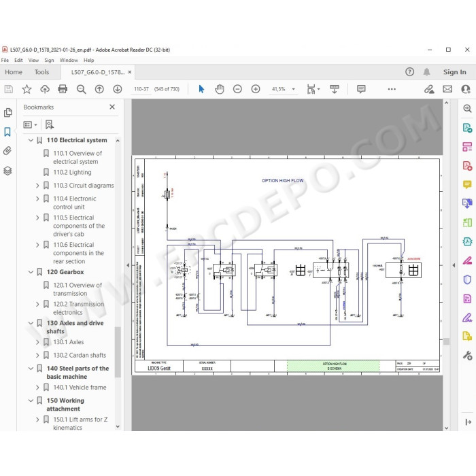Image resolution: width=476 pixels, height=476 pixels.
Task: Close the L507_G6.0-D_1578 document tab
Action: [130, 72]
